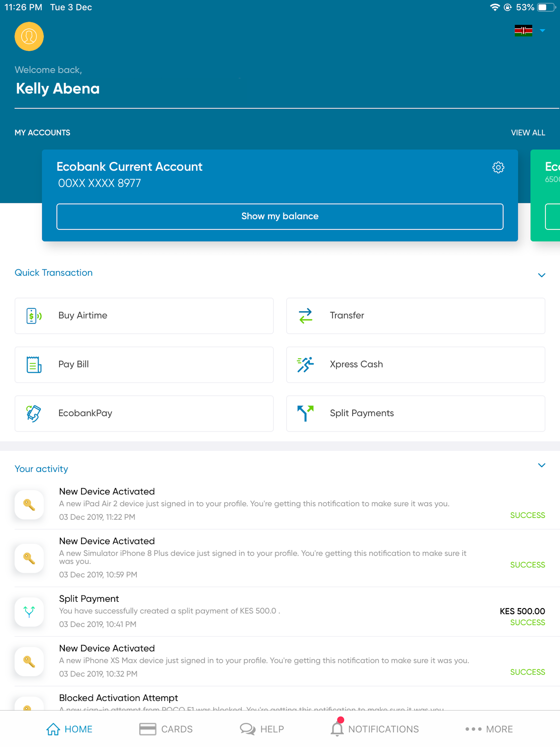Tap the Buy Airtime phone icon
This screenshot has height=747, width=560.
point(34,316)
